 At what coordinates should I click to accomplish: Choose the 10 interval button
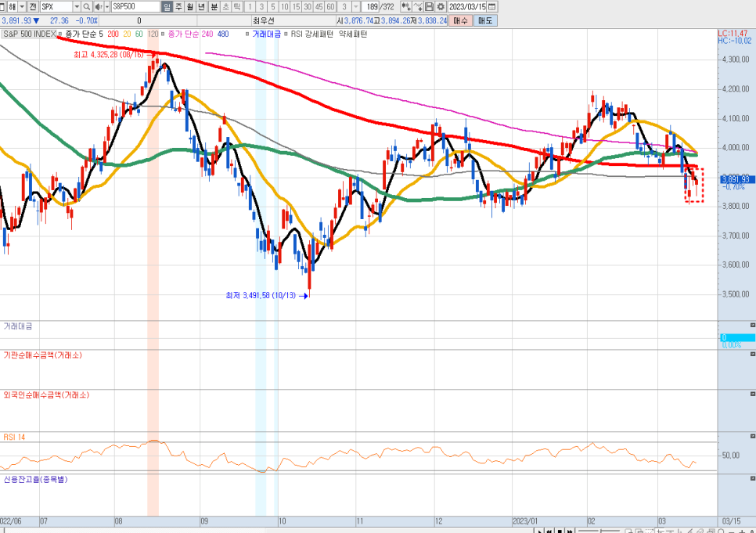[x=284, y=7]
